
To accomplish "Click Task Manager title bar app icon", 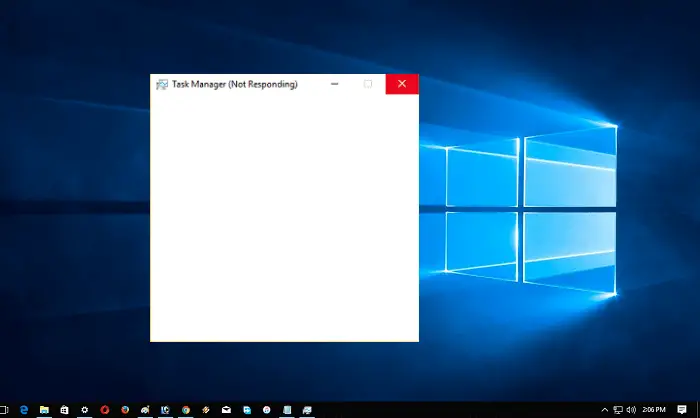I will (x=162, y=84).
